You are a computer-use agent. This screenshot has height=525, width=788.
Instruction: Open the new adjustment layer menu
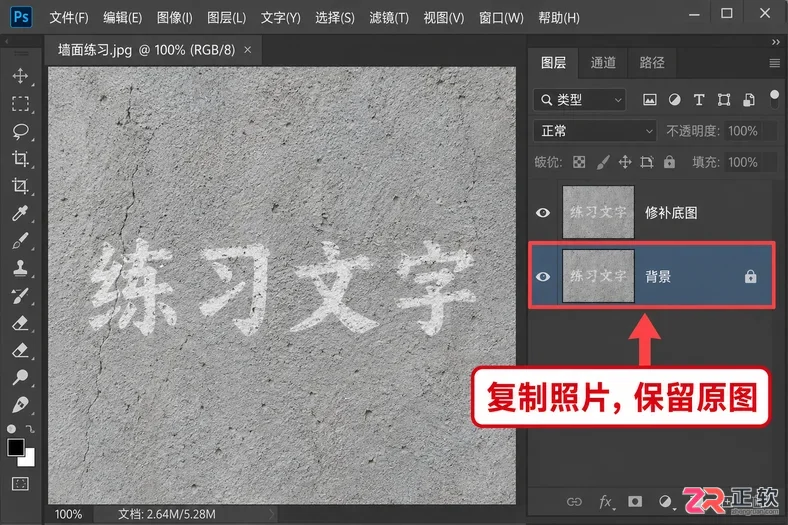coord(665,501)
